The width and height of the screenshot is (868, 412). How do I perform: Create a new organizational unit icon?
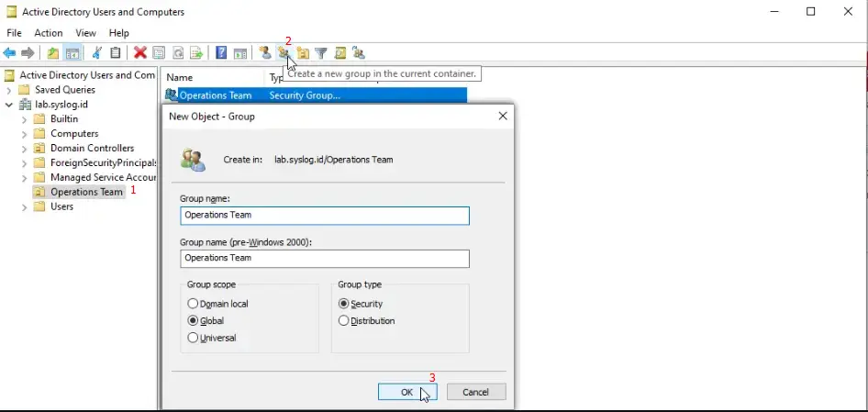302,53
